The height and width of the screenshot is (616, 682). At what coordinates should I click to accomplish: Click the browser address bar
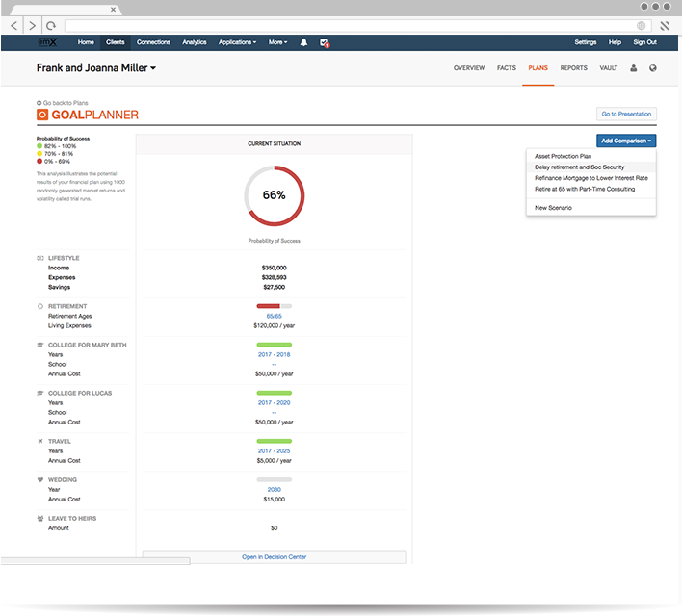point(357,26)
